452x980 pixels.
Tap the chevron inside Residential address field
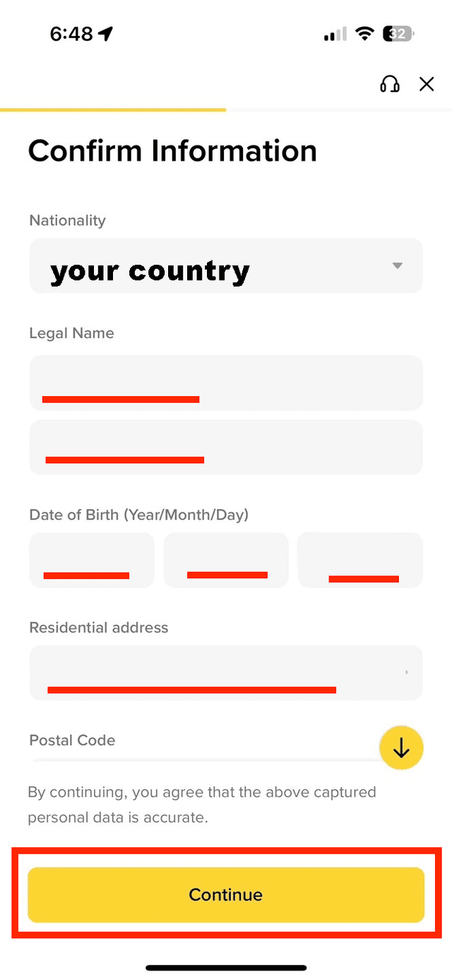(x=406, y=673)
